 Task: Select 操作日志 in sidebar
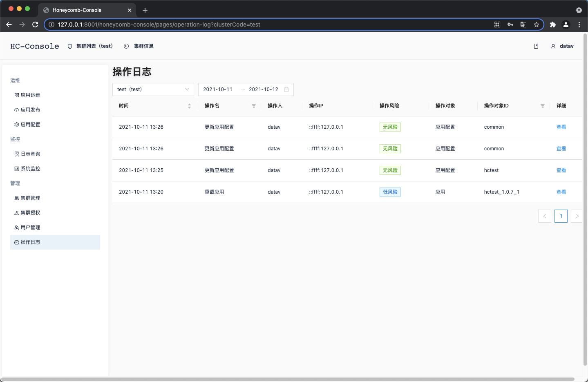pos(55,242)
